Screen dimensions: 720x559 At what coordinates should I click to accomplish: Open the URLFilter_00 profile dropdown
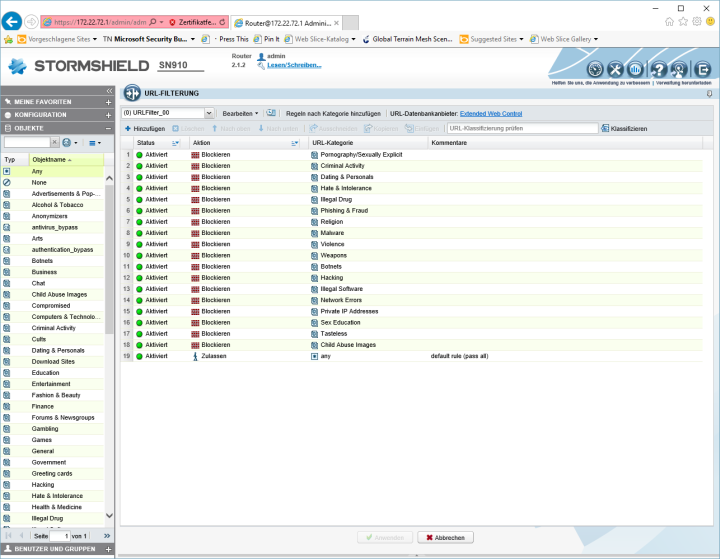pos(209,114)
